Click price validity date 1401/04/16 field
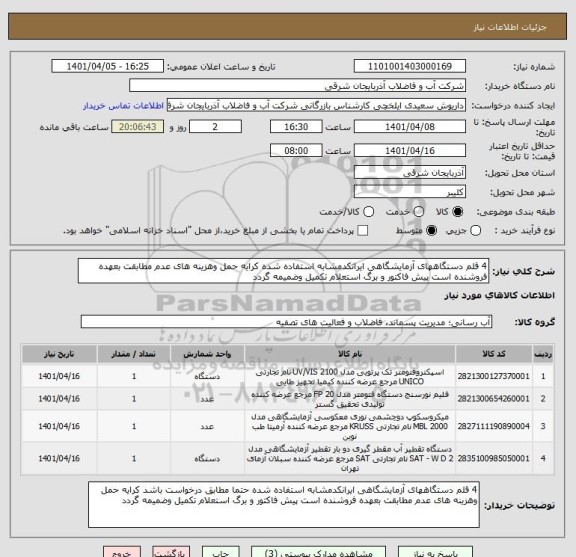576x557 pixels. pos(410,151)
